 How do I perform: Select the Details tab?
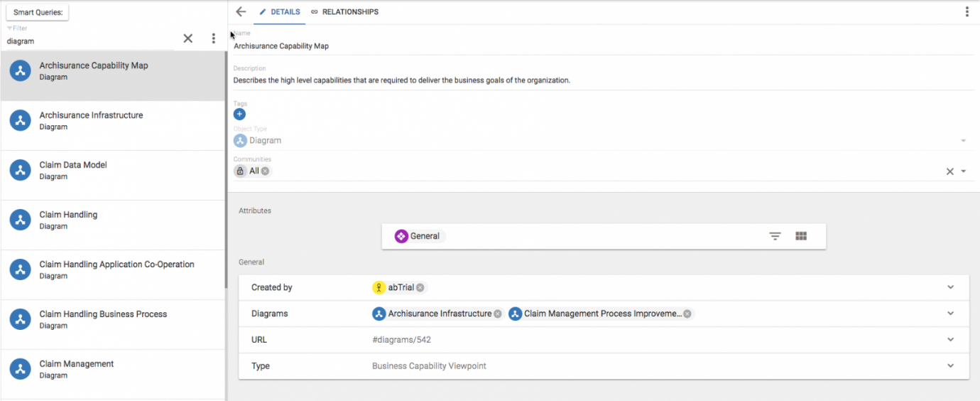(x=280, y=12)
